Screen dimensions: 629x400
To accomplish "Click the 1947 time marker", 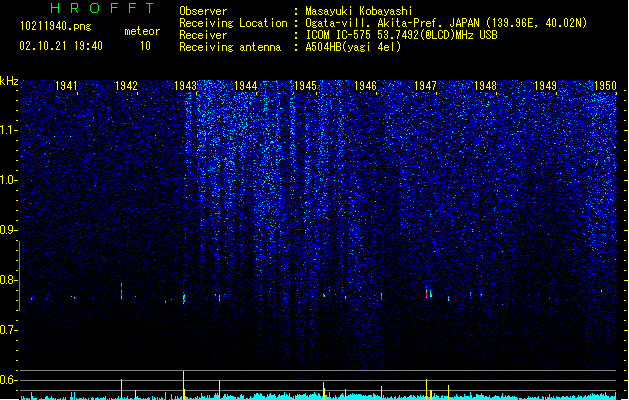I will coord(425,86).
